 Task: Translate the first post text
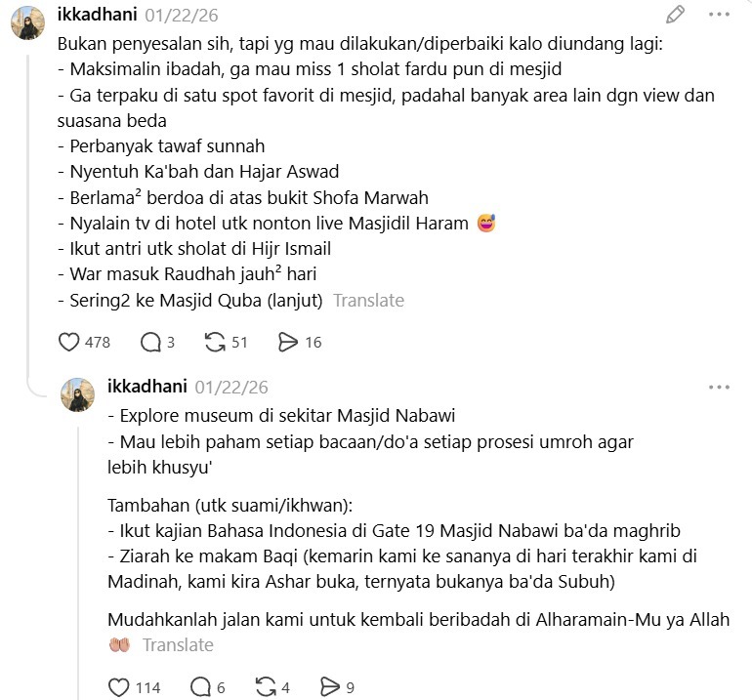[x=369, y=301]
